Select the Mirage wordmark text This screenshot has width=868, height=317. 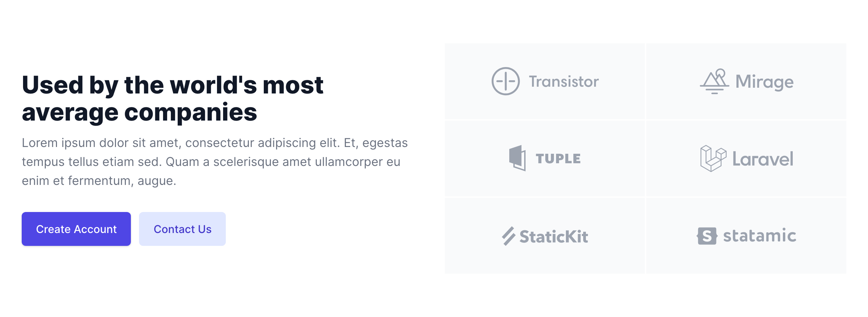(764, 82)
